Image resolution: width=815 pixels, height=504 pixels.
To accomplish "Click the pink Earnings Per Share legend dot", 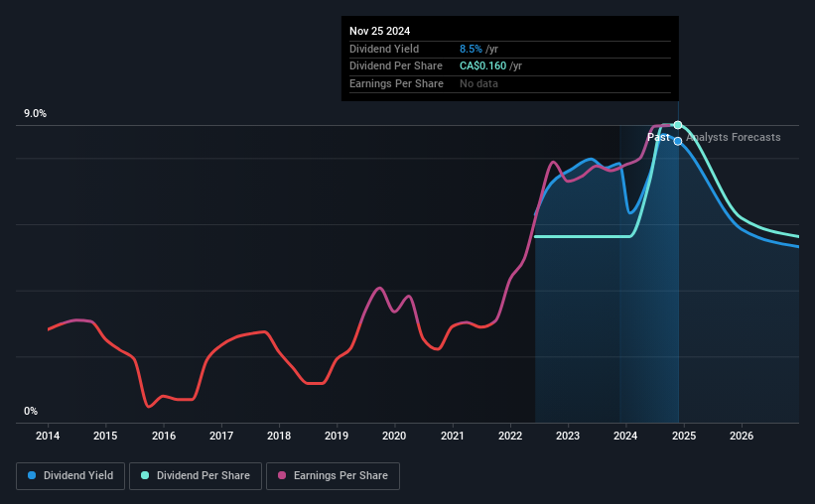I will pos(282,475).
